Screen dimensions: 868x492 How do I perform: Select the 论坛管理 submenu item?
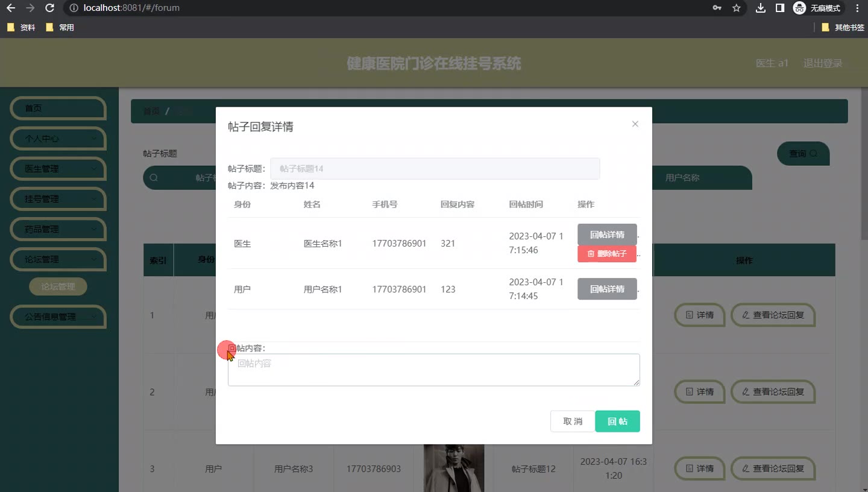(x=58, y=287)
